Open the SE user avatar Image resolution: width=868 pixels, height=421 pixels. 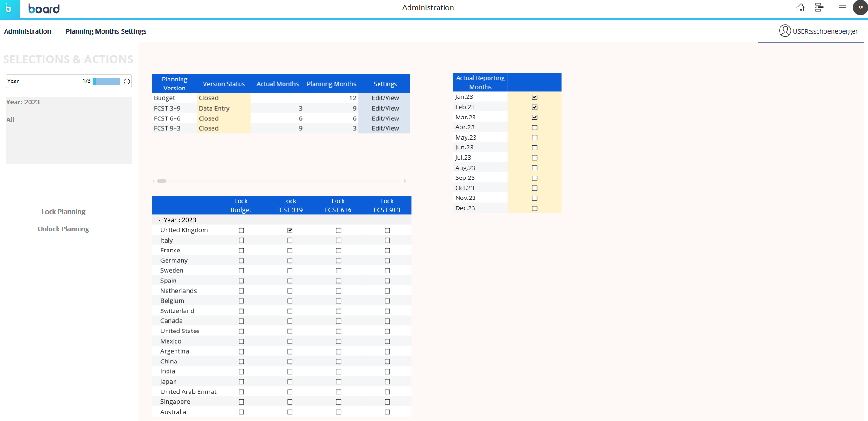pos(860,7)
